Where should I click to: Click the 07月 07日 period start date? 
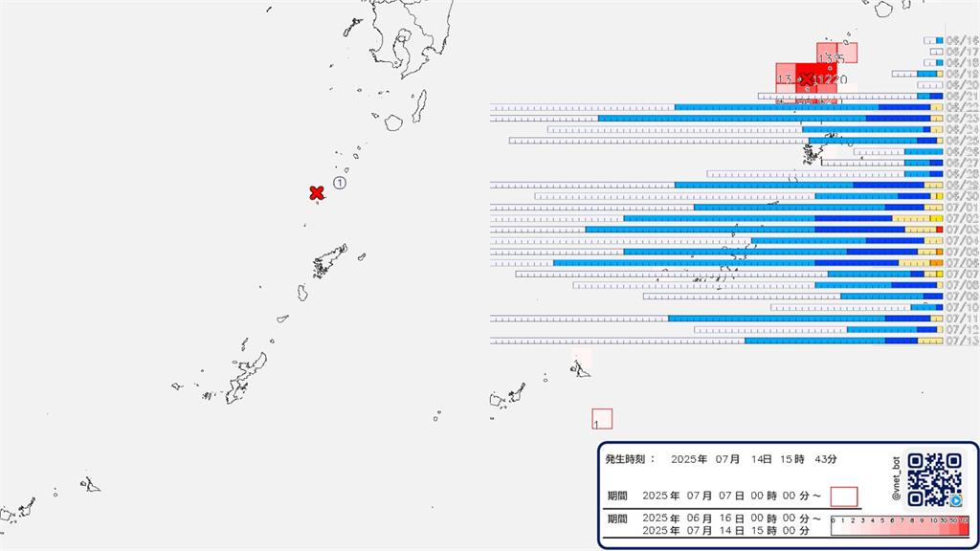point(715,496)
